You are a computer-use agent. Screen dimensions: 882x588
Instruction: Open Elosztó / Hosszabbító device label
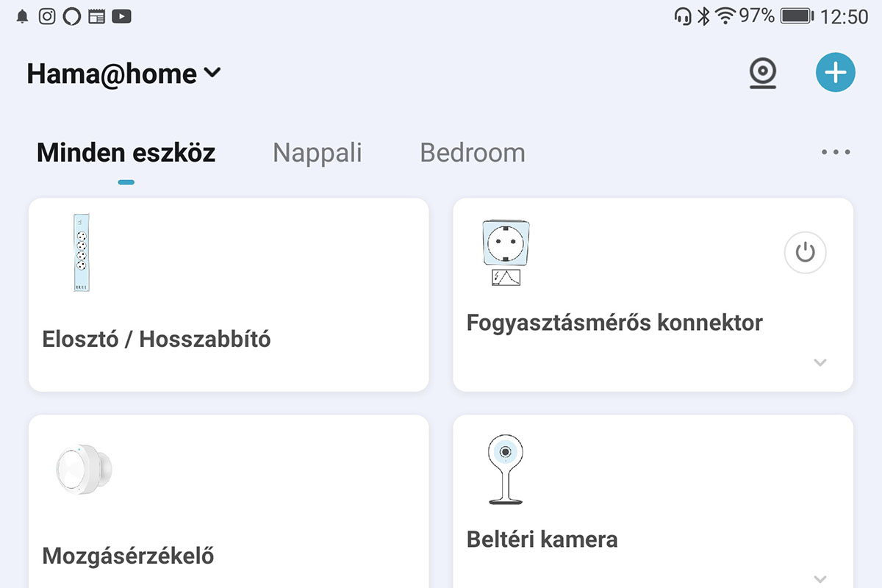coord(157,340)
